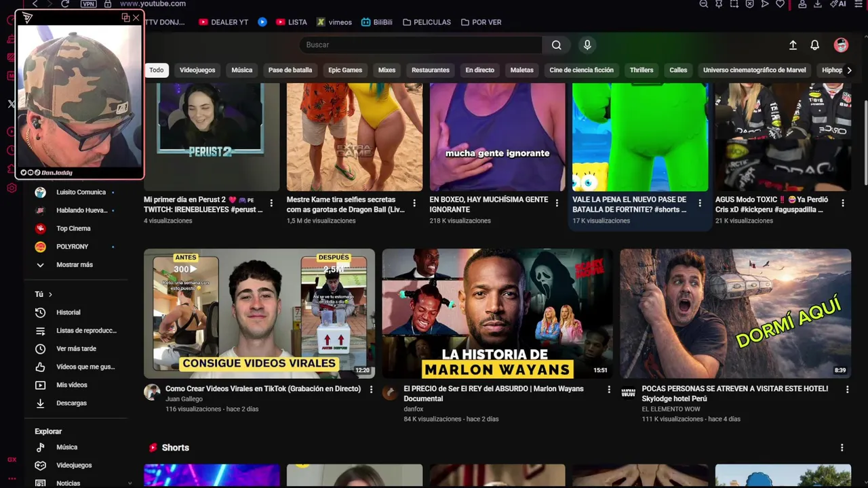Open options for Marlon Wayans video
The width and height of the screenshot is (868, 488).
[609, 390]
